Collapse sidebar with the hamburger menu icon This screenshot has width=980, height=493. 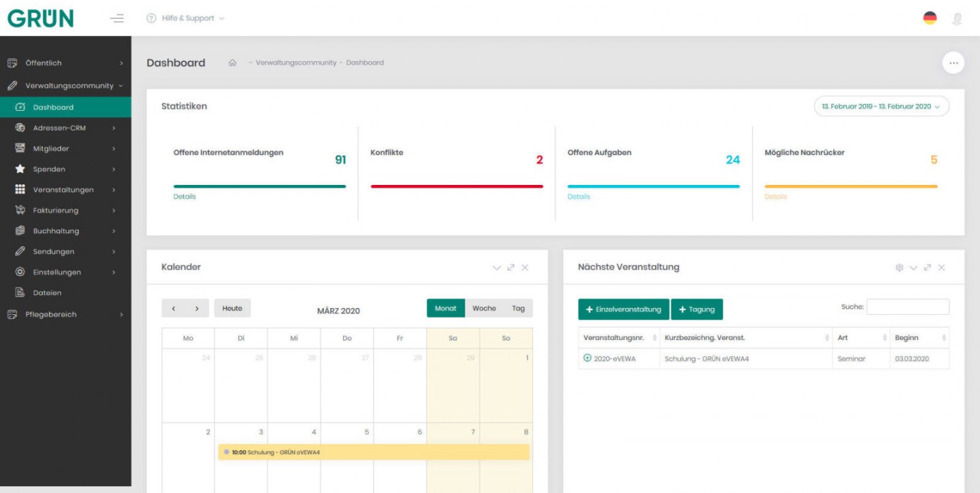(x=117, y=18)
